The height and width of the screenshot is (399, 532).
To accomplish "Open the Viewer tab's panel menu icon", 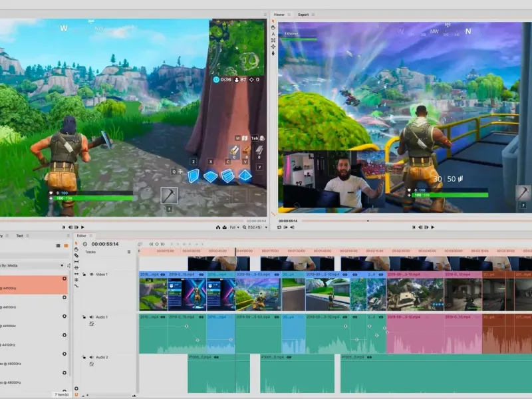I will tap(289, 15).
